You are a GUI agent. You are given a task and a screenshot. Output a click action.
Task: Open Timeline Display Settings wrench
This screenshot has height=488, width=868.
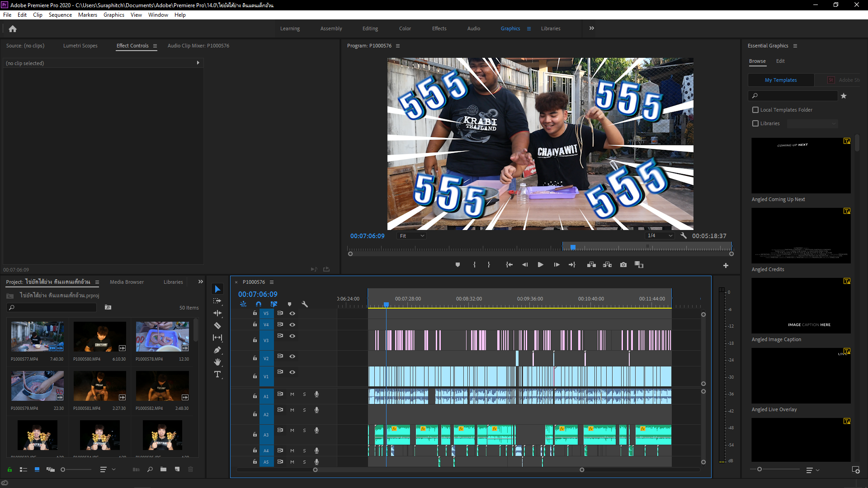(305, 305)
